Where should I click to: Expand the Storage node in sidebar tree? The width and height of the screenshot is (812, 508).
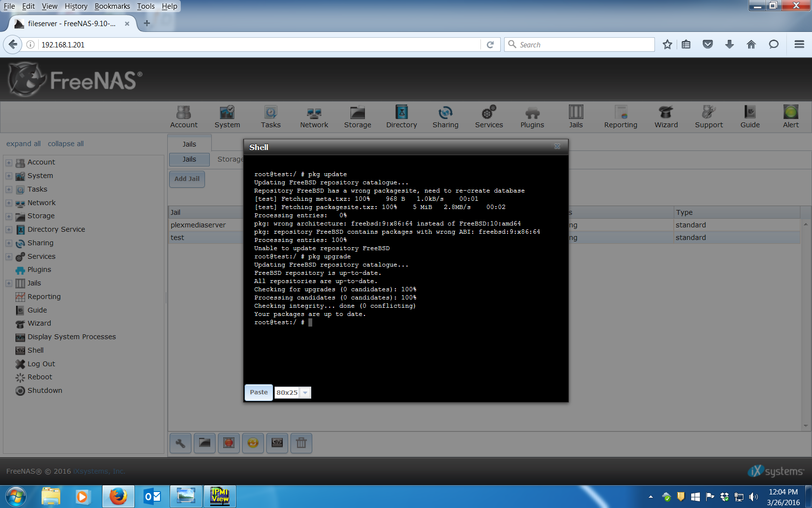click(9, 216)
